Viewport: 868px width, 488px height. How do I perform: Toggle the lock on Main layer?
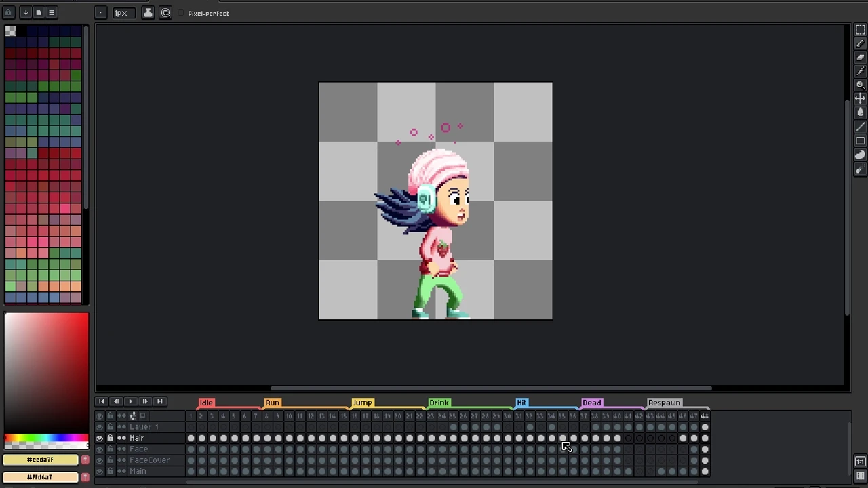[x=111, y=471]
